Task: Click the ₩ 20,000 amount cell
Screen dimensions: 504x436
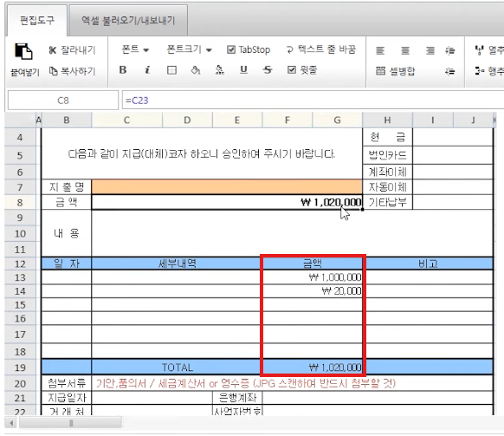Action: 313,291
